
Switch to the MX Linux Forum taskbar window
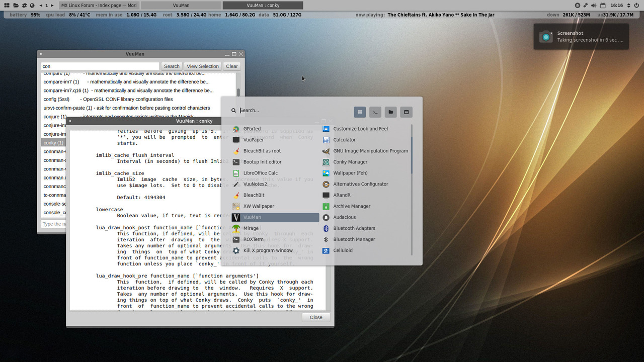(x=99, y=5)
